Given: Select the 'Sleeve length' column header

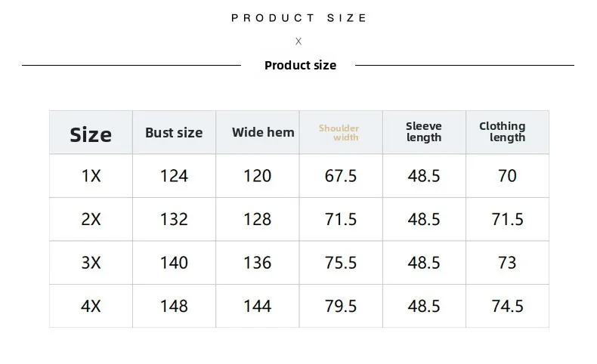Looking at the screenshot, I should [x=424, y=132].
